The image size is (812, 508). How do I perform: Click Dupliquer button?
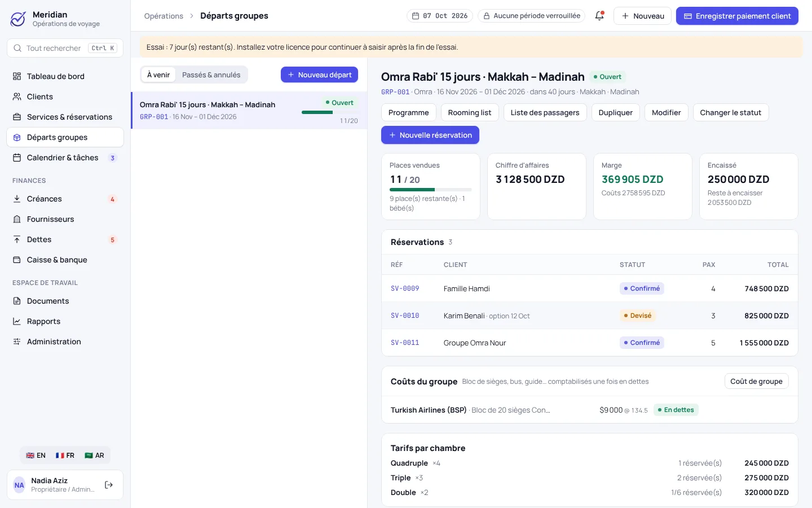tap(615, 112)
